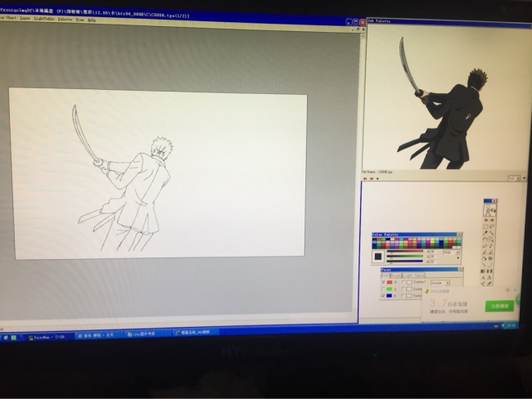Adjust the blue color slider
The height and width of the screenshot is (399, 532).
(405, 261)
